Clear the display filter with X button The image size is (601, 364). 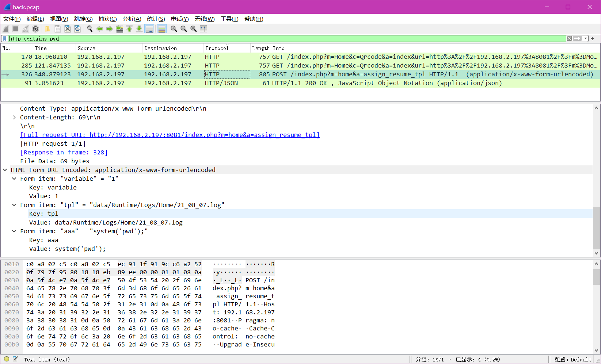(569, 38)
